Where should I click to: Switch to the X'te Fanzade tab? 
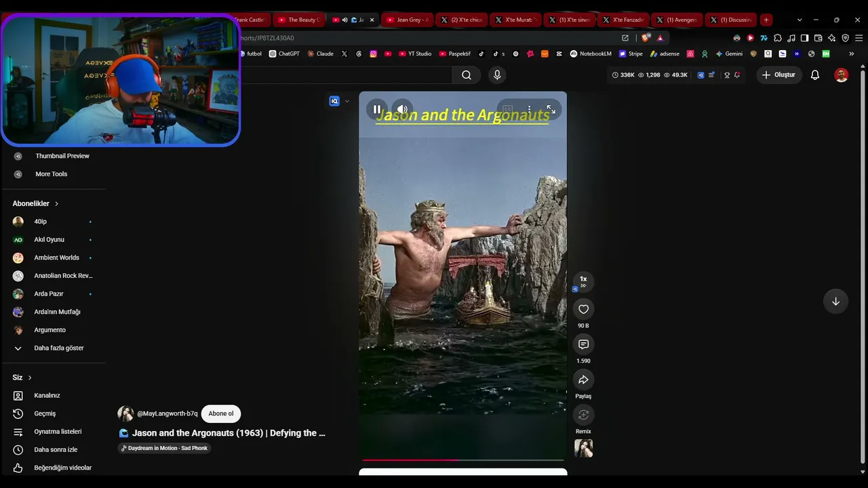[x=623, y=20]
